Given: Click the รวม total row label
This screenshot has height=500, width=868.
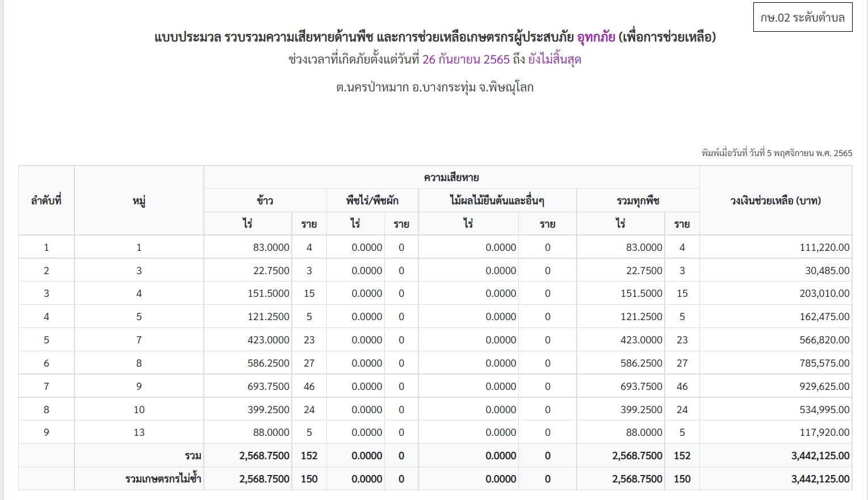Looking at the screenshot, I should pos(193,456).
